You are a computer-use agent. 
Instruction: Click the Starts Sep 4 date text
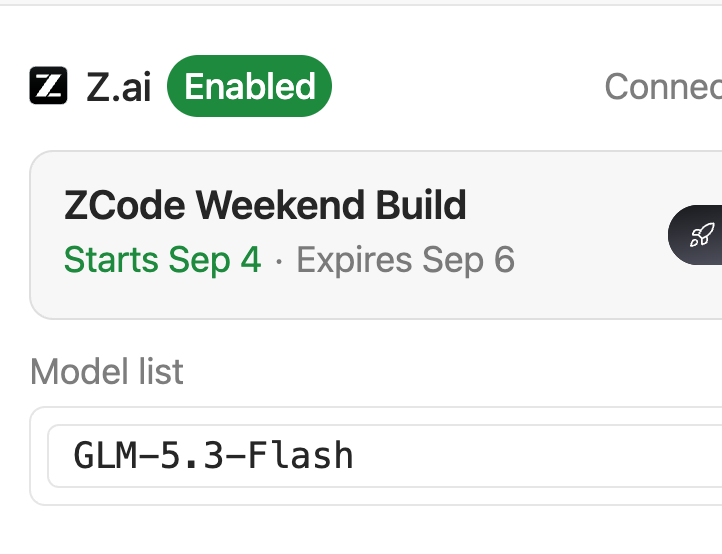163,260
